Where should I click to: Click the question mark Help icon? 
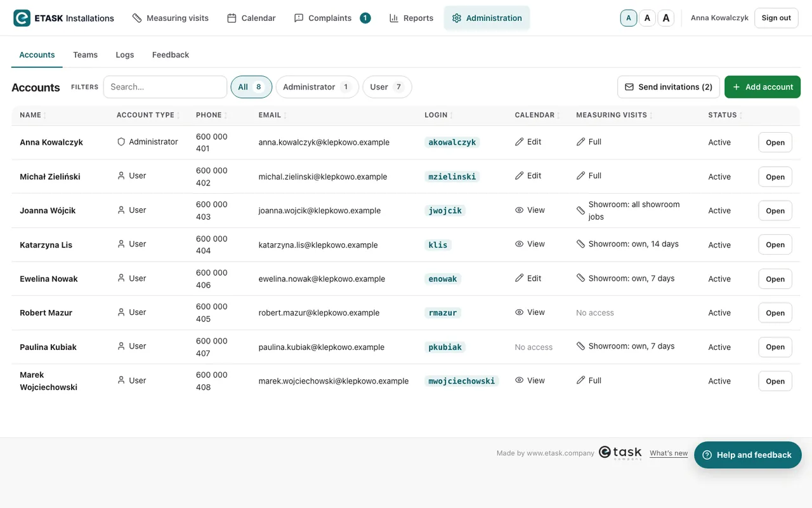pyautogui.click(x=707, y=455)
